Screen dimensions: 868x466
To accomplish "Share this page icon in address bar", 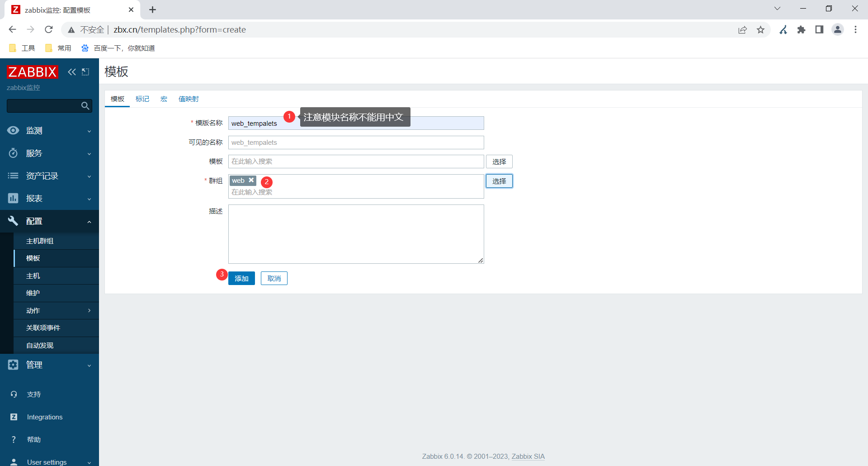I will coord(742,30).
